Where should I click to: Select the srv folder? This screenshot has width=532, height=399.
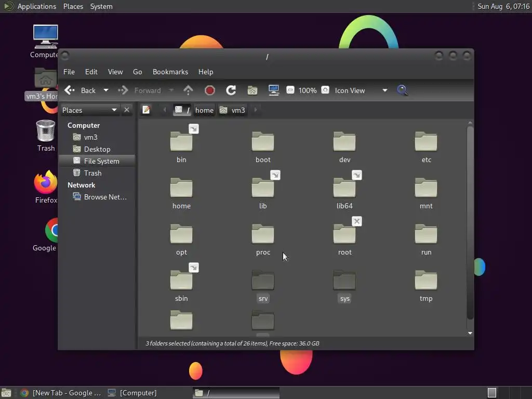point(263,280)
